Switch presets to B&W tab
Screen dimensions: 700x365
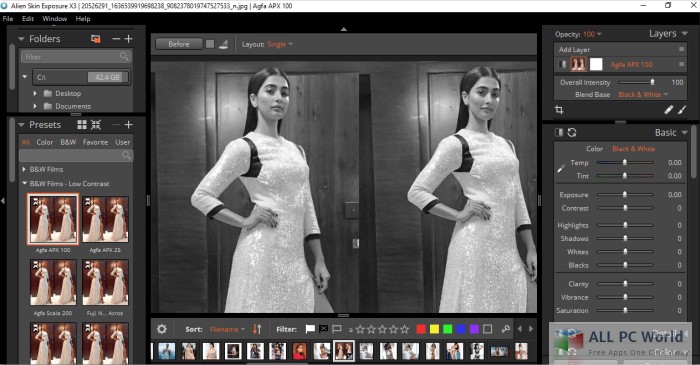(x=68, y=142)
